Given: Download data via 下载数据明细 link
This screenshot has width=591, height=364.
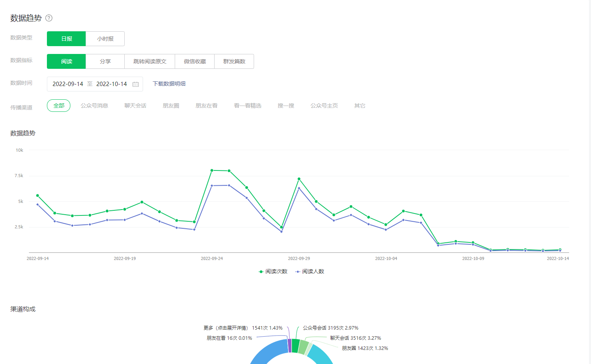Looking at the screenshot, I should (x=169, y=84).
